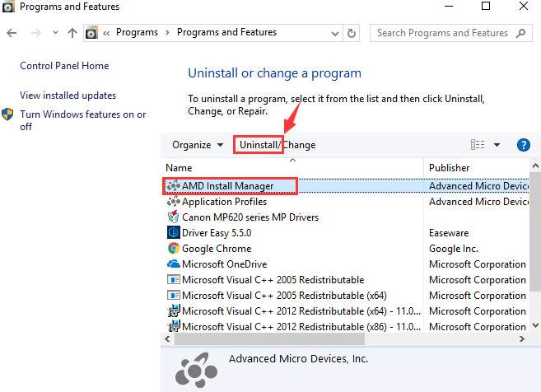Click the Back navigation arrow
Screen dimensions: 541x392
click(x=12, y=33)
